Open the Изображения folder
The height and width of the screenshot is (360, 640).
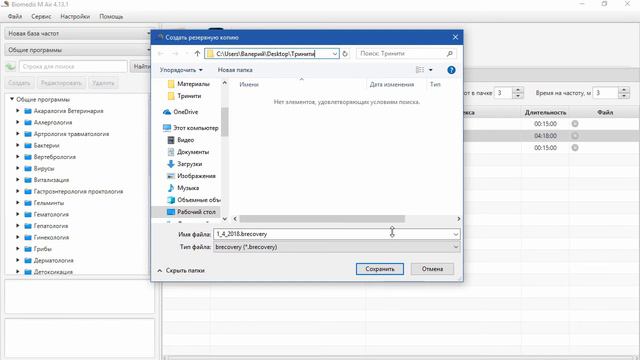(x=191, y=176)
